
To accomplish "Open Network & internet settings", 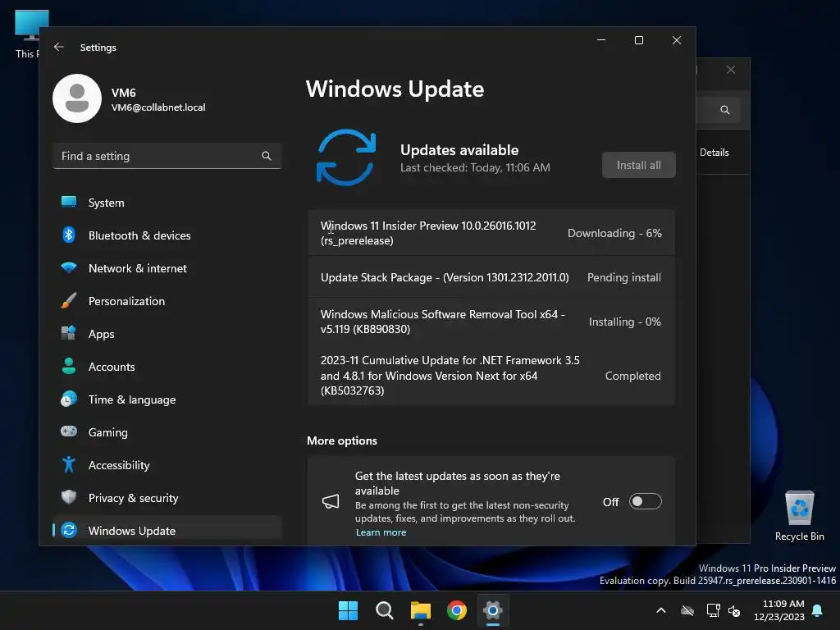I will [167, 268].
